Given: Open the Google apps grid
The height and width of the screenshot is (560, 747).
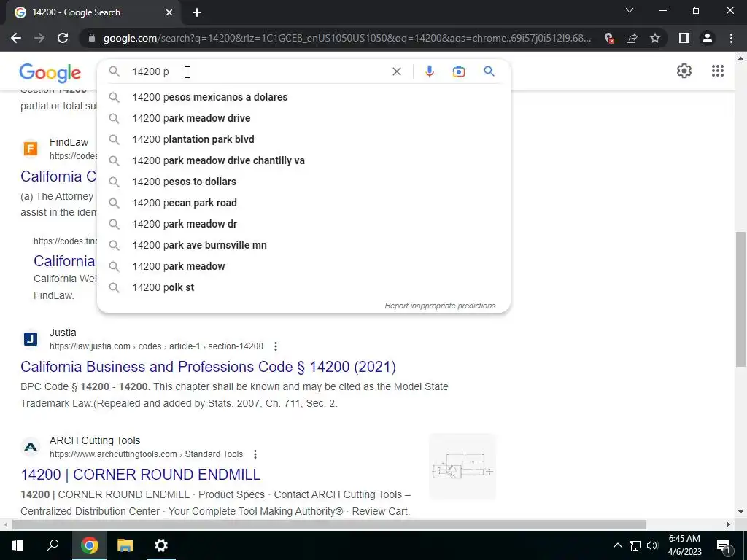Looking at the screenshot, I should point(718,71).
